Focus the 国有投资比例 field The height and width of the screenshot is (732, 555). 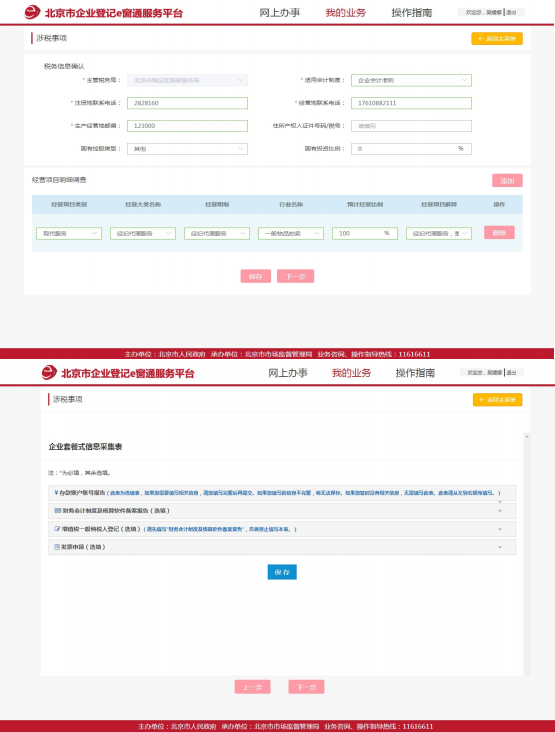(411, 148)
